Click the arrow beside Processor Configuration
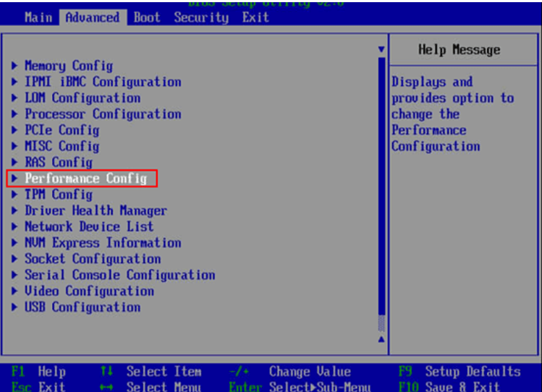Image resolution: width=542 pixels, height=392 pixels. click(x=14, y=114)
